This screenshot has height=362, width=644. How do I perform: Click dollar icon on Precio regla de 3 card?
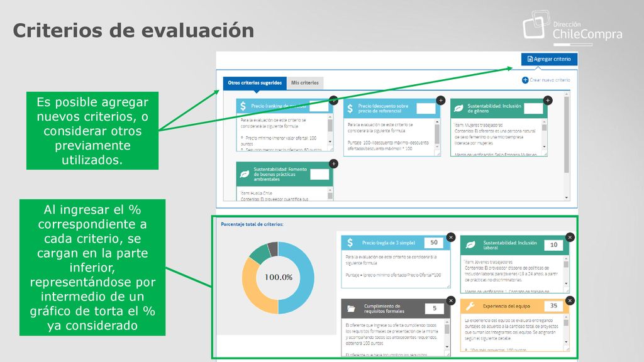350,243
